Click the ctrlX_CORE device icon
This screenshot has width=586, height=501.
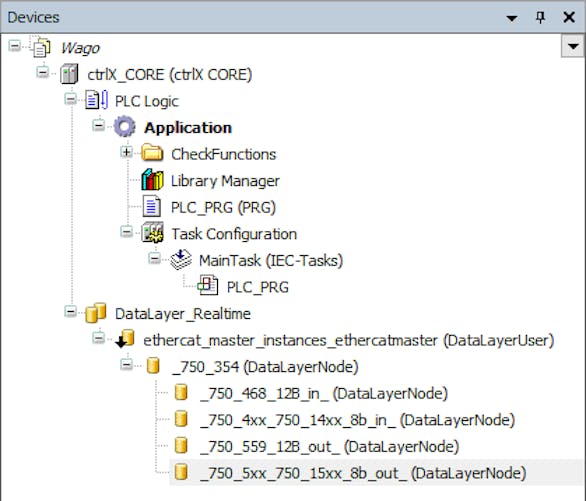pyautogui.click(x=70, y=74)
